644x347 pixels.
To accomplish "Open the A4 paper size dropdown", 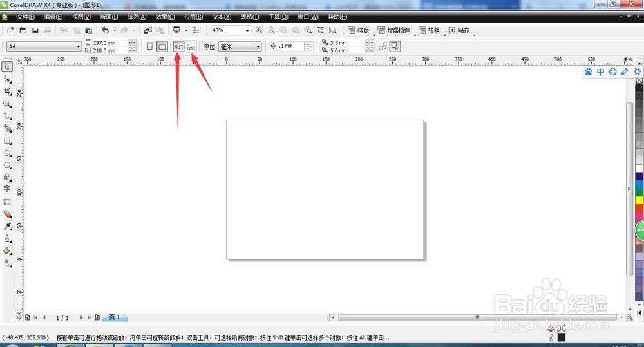I will coord(78,47).
